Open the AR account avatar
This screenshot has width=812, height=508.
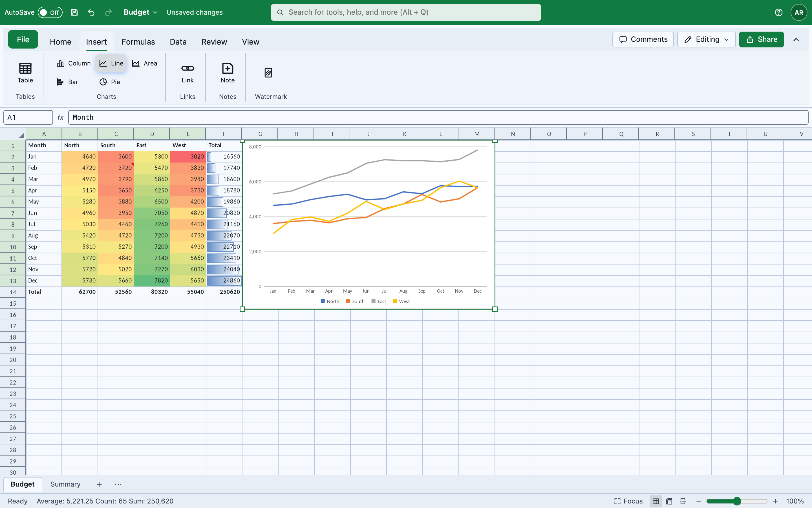tap(799, 12)
